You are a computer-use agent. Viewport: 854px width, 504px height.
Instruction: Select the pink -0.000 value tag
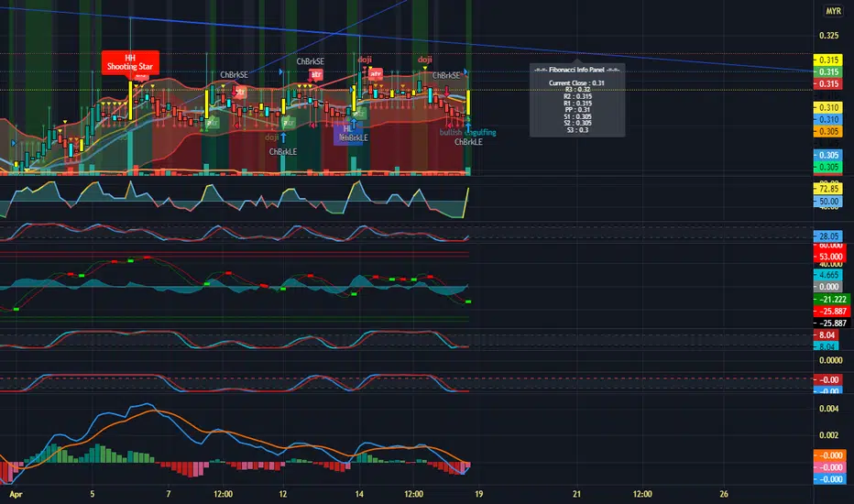pyautogui.click(x=829, y=467)
